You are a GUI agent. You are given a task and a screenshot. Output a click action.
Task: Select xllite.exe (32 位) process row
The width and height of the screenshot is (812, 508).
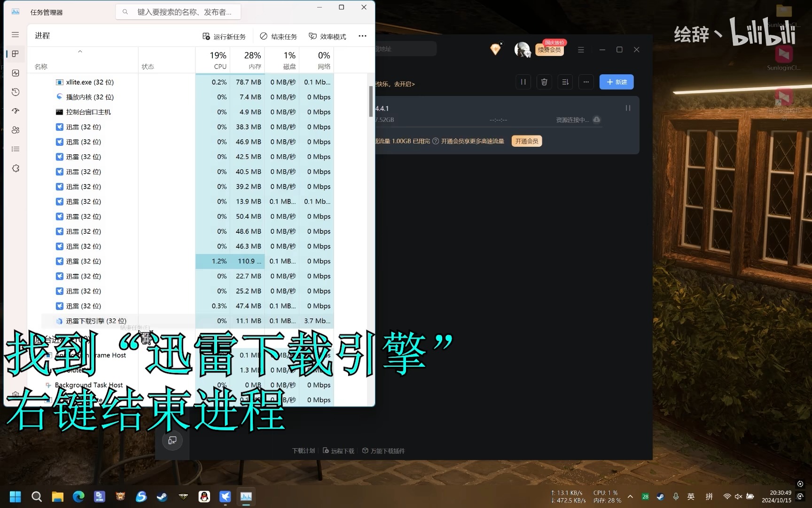pyautogui.click(x=188, y=82)
